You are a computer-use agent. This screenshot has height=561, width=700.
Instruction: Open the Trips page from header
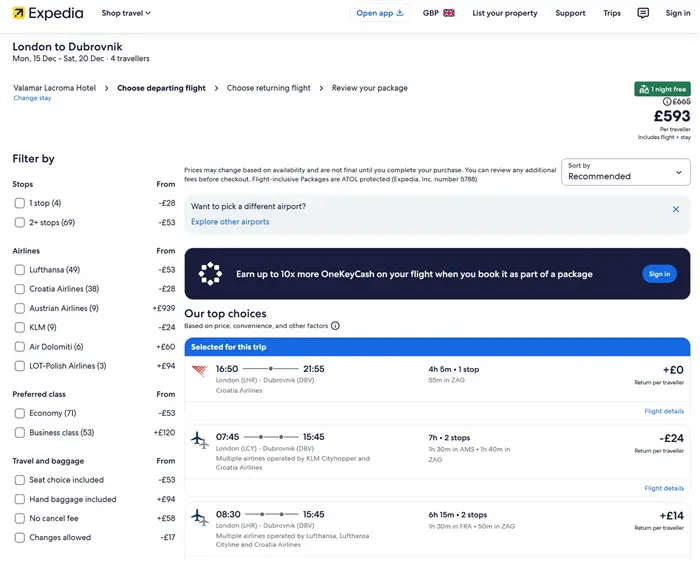coord(611,13)
